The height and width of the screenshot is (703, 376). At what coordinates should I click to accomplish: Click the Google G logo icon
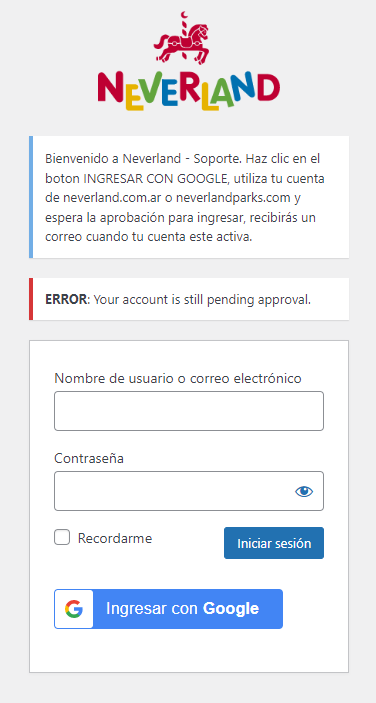point(74,609)
